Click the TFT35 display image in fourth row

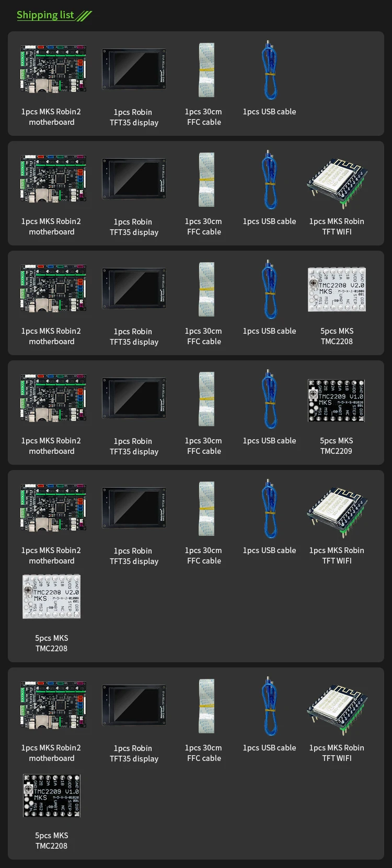click(x=134, y=399)
